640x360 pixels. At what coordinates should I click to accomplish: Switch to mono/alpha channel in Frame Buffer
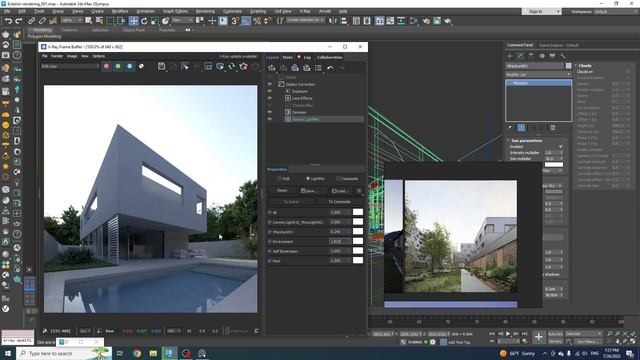click(141, 66)
